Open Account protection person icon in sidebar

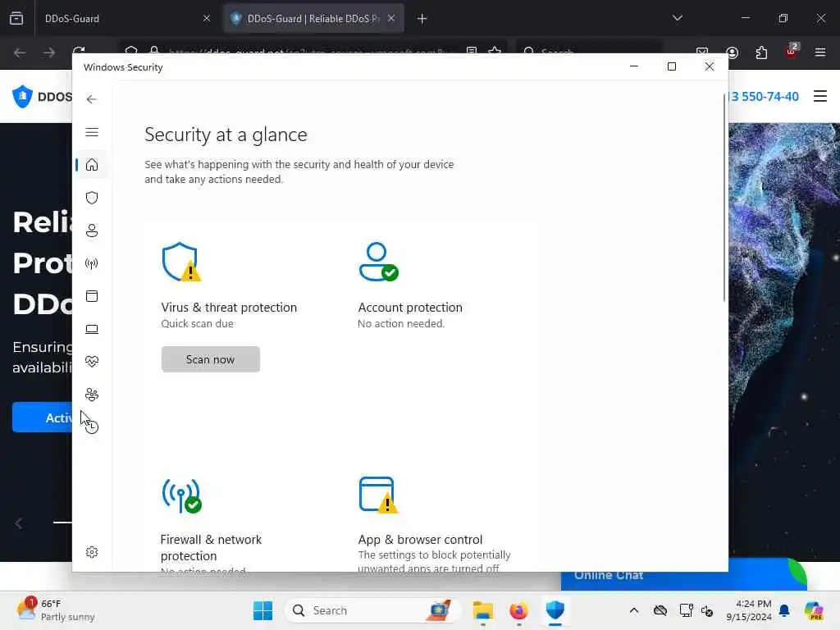92,231
